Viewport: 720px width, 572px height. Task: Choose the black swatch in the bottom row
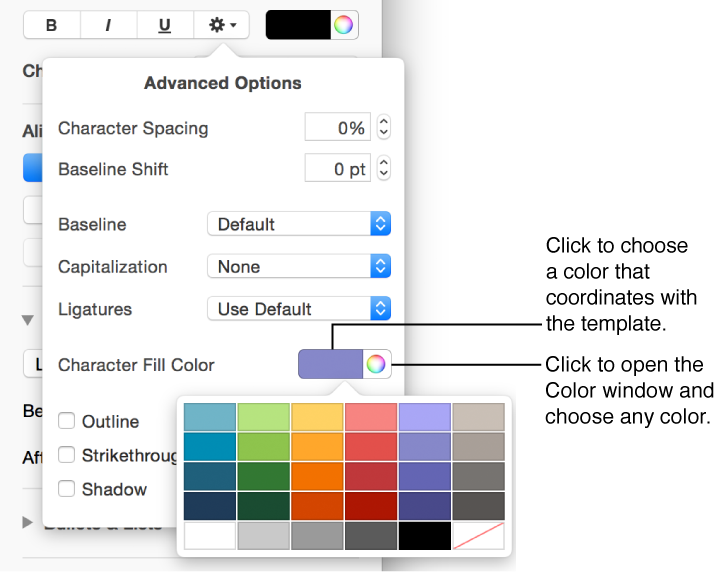pyautogui.click(x=425, y=536)
